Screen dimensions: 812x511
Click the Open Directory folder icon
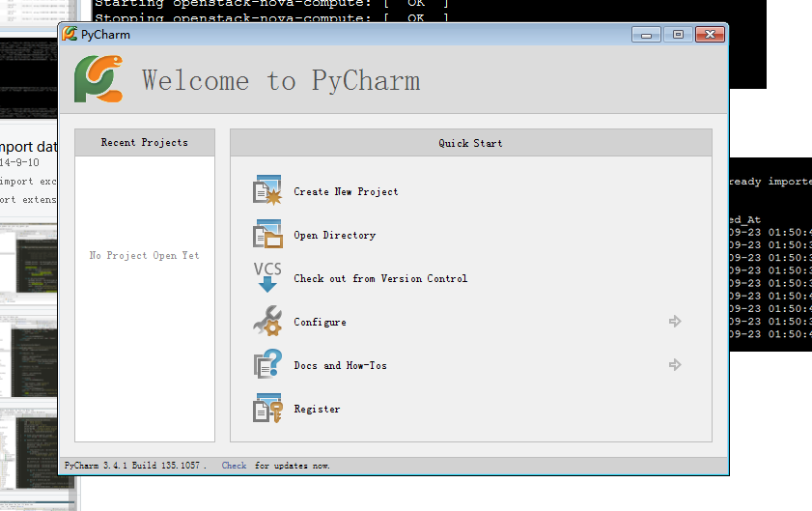point(267,234)
